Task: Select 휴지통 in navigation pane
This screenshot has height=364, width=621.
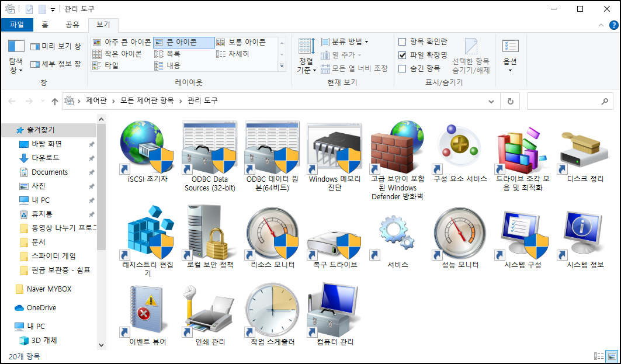Action: 42,214
